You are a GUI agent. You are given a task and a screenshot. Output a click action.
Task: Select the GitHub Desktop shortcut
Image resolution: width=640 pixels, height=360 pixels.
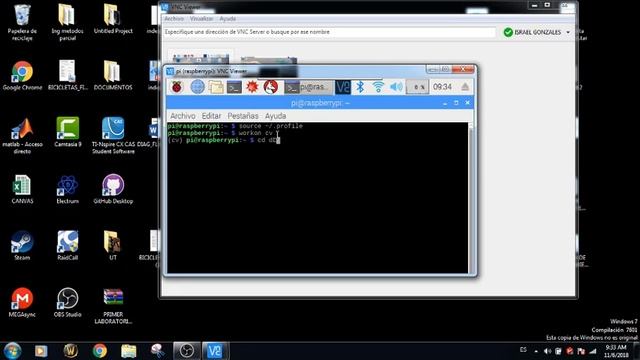click(x=113, y=189)
